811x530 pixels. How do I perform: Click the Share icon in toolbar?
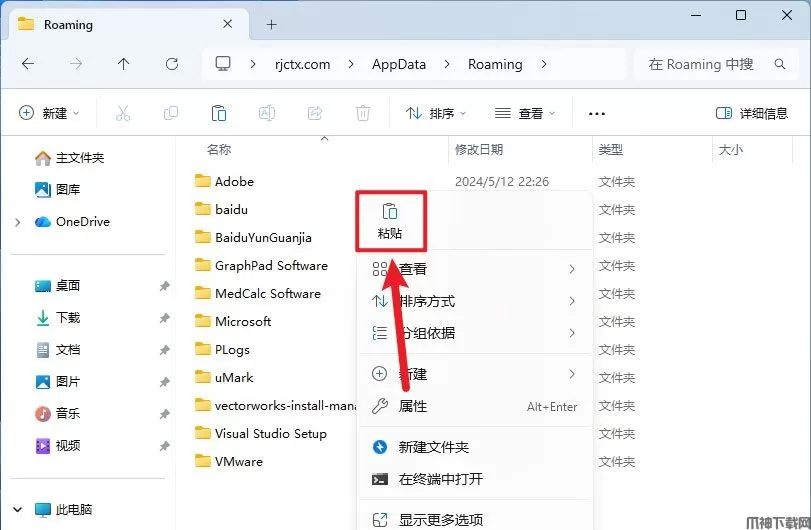click(315, 113)
